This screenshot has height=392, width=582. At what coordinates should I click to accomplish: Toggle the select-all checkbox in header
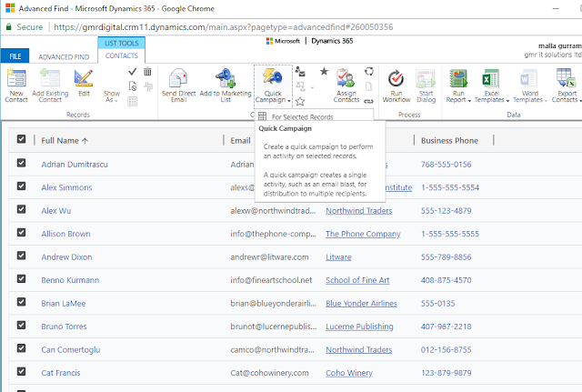pyautogui.click(x=21, y=139)
